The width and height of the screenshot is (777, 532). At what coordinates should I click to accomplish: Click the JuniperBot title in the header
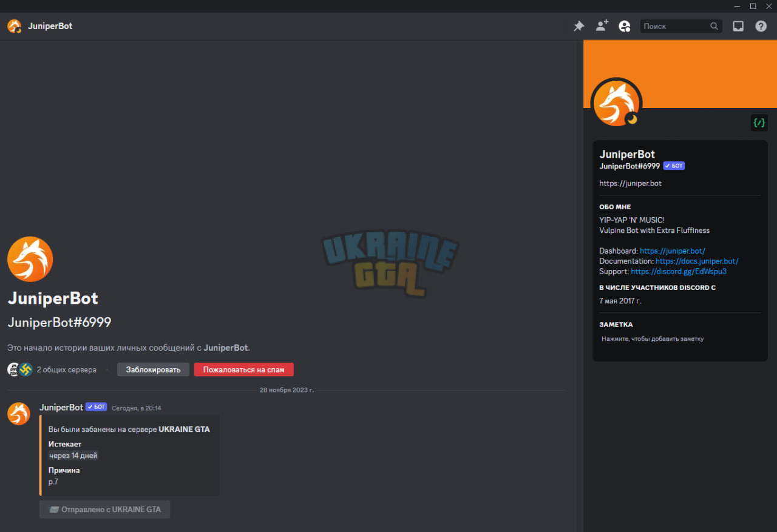pos(50,26)
